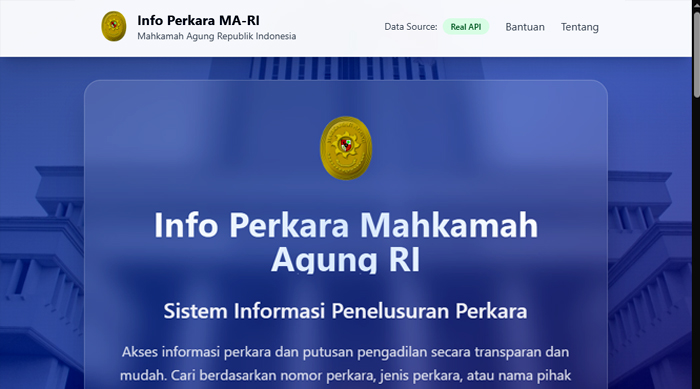Click the Mahkamah Agung Republik Indonesia subtitle
This screenshot has width=700, height=389.
pyautogui.click(x=217, y=36)
